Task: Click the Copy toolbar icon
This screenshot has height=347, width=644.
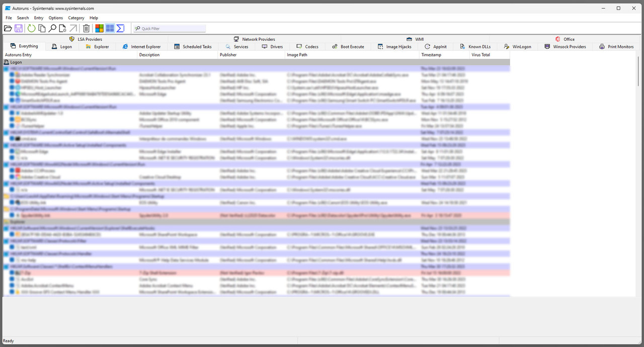Action: click(42, 28)
